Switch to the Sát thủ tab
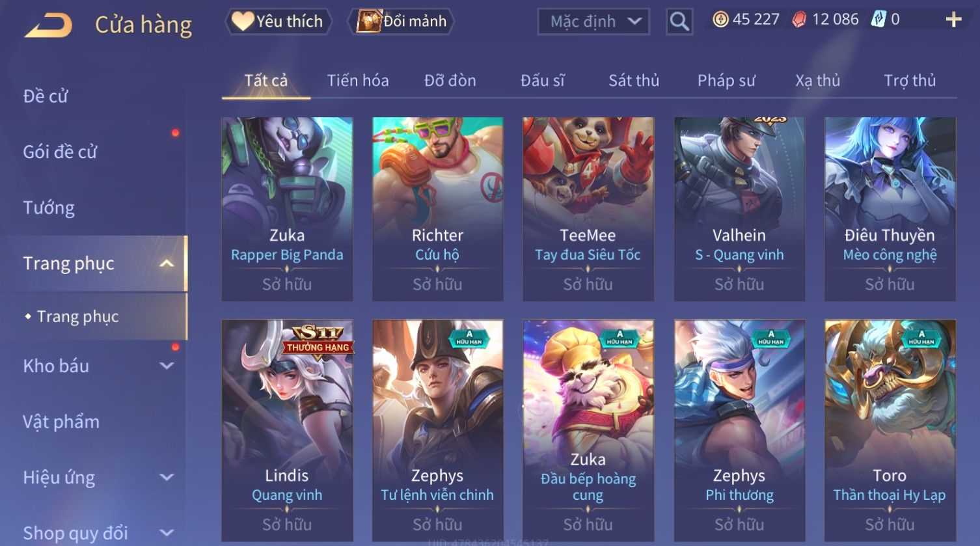 coord(634,81)
